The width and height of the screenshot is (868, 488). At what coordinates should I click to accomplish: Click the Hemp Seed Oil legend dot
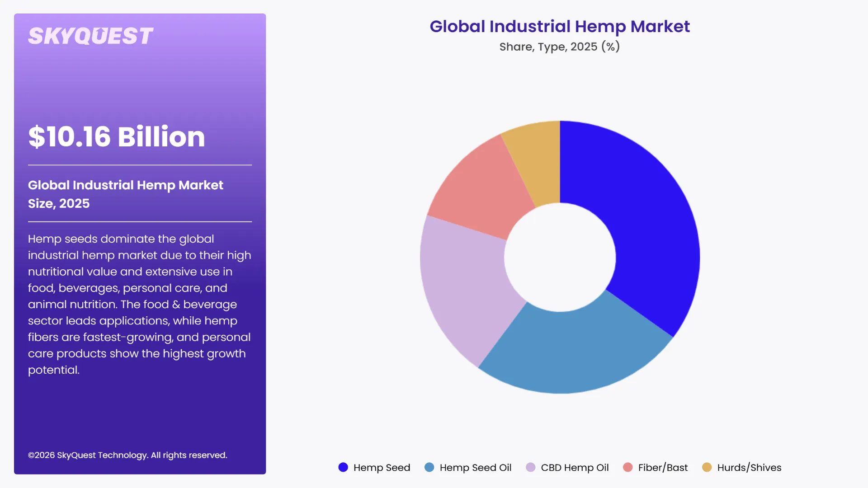coord(429,468)
